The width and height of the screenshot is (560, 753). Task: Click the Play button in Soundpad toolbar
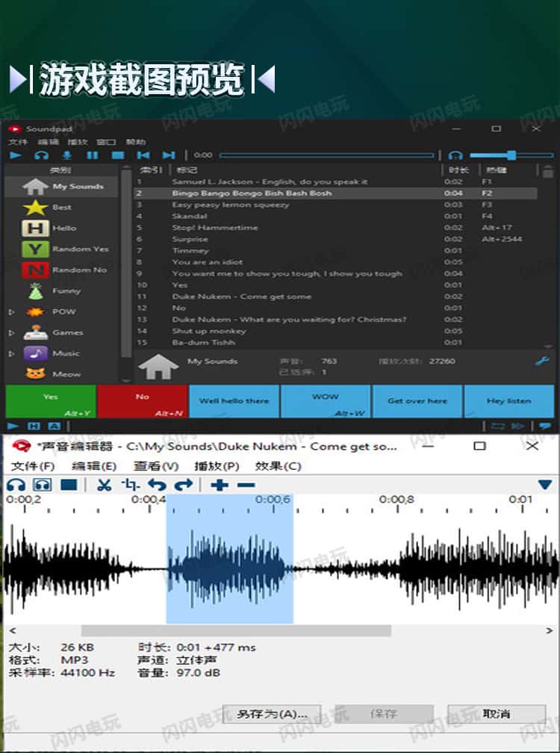tap(16, 155)
